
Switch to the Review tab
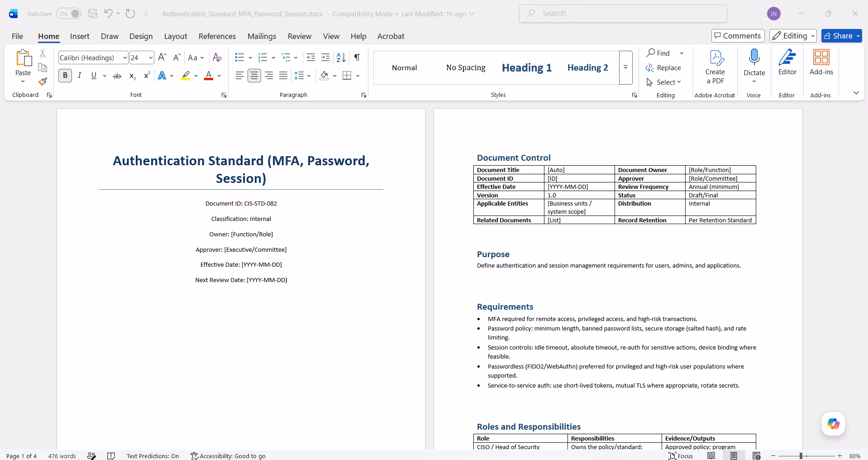(x=300, y=36)
